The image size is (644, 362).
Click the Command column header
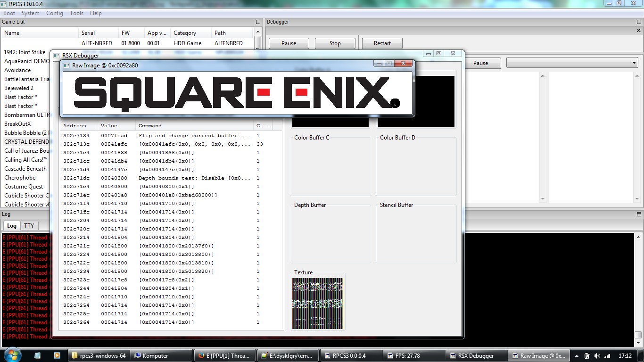point(150,126)
